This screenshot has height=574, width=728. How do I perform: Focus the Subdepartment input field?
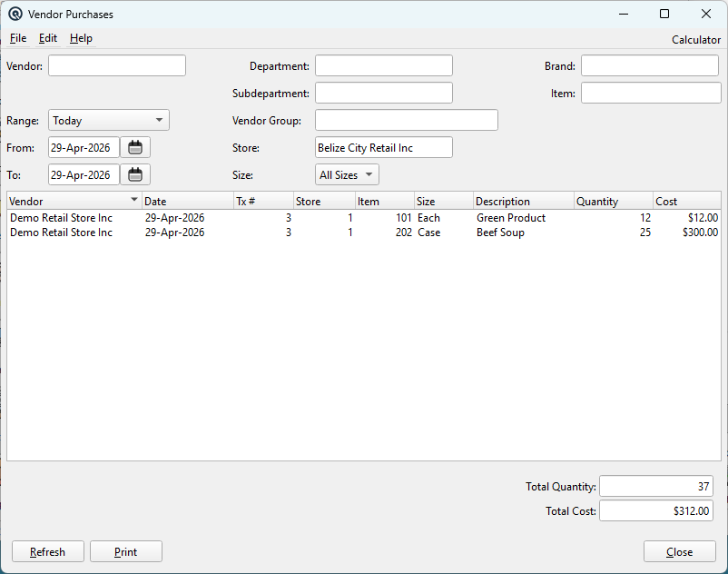click(384, 93)
